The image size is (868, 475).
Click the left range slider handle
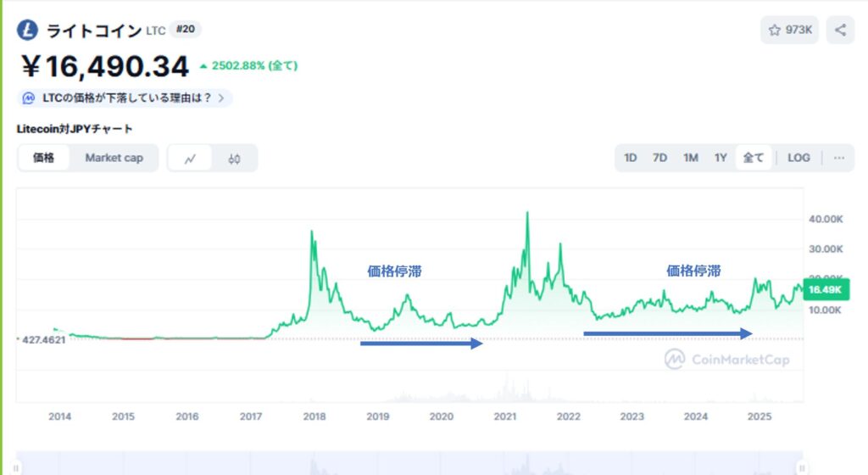pyautogui.click(x=16, y=468)
